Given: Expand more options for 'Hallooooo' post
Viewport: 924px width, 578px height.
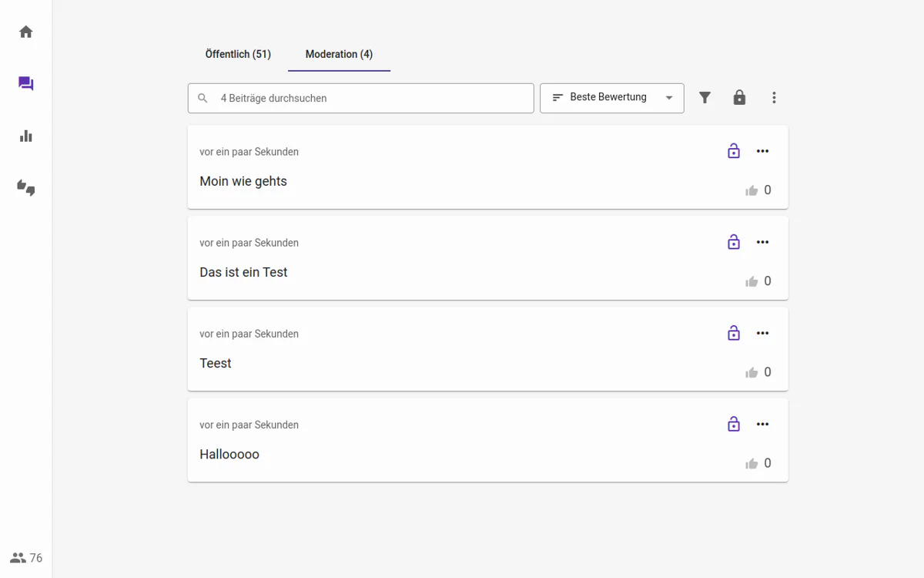Looking at the screenshot, I should (762, 424).
